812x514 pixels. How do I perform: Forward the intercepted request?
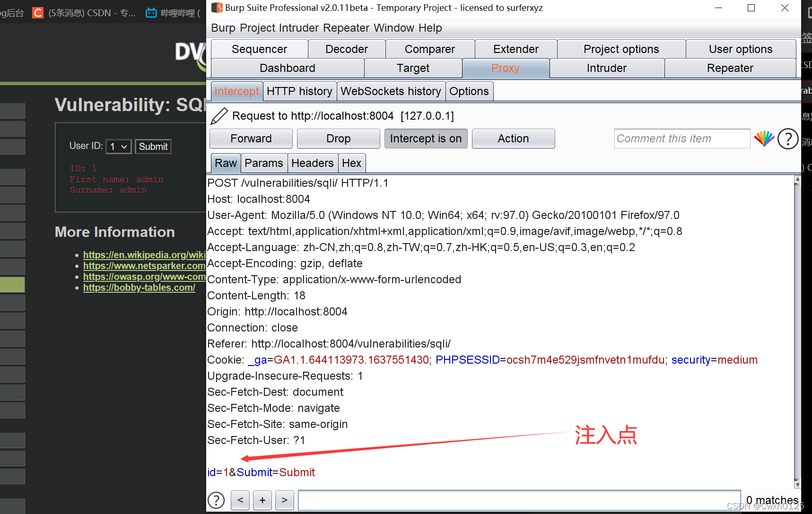tap(251, 139)
